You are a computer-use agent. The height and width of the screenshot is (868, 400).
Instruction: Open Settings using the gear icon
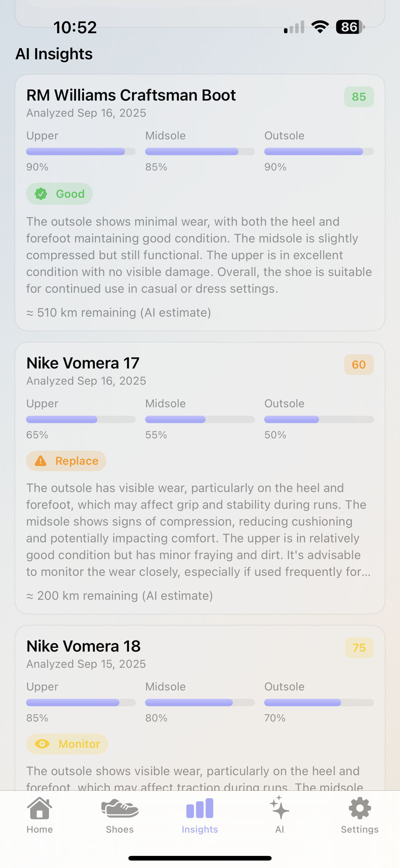tap(359, 808)
